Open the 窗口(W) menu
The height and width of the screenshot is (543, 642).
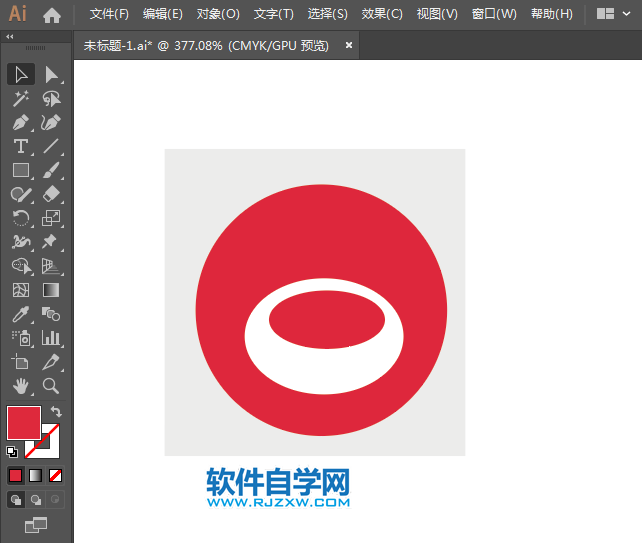click(494, 14)
